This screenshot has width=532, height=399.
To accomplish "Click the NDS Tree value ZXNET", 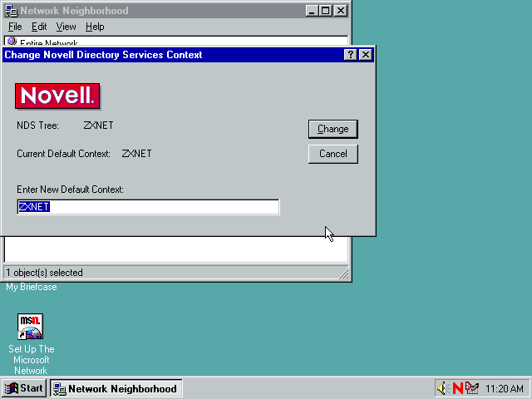I will (98, 126).
